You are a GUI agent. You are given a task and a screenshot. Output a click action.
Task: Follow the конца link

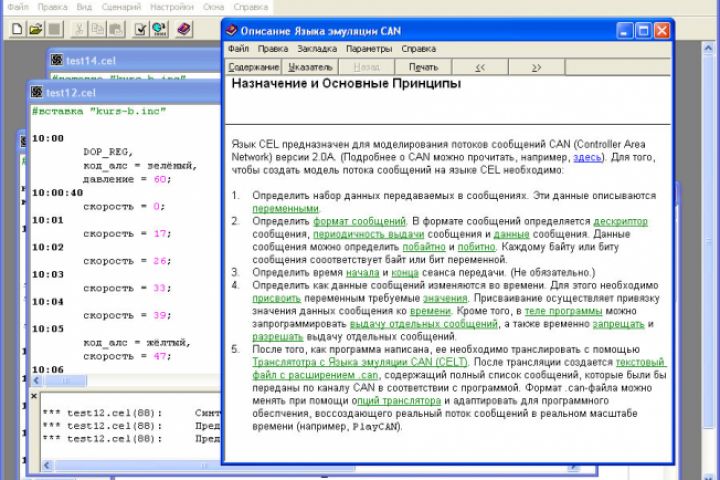pyautogui.click(x=405, y=273)
